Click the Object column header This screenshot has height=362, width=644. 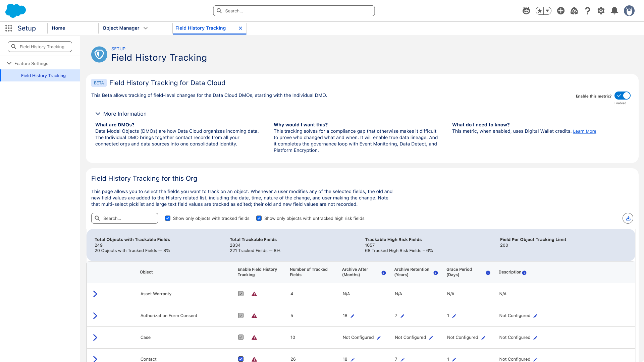coord(146,272)
